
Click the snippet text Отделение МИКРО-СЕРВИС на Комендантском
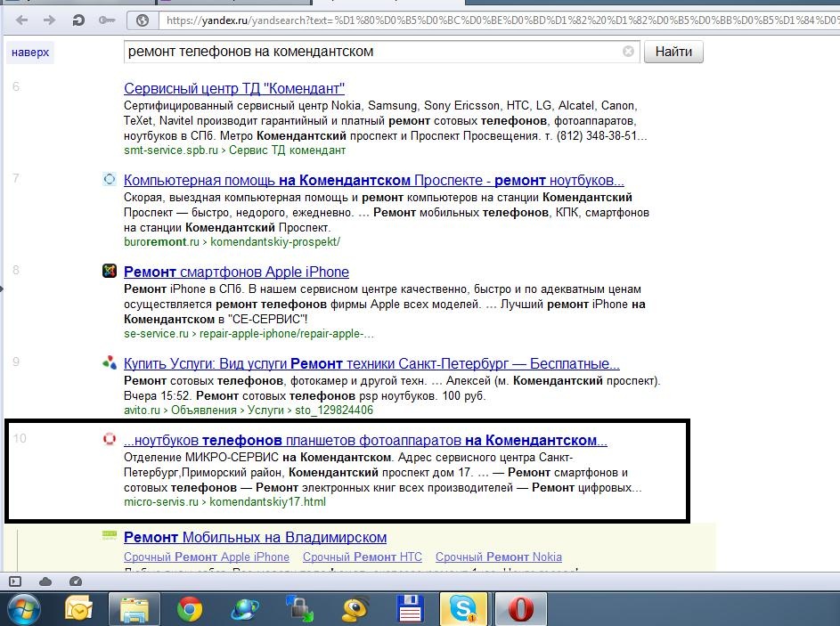pos(257,458)
